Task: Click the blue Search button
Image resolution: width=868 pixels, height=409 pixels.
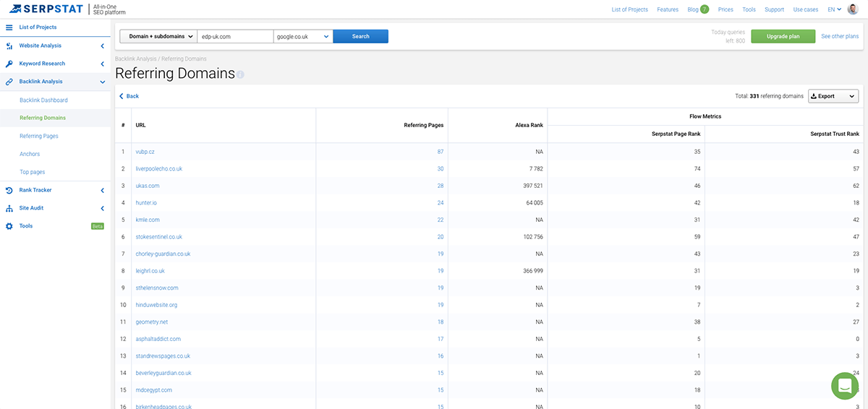Action: [x=360, y=36]
